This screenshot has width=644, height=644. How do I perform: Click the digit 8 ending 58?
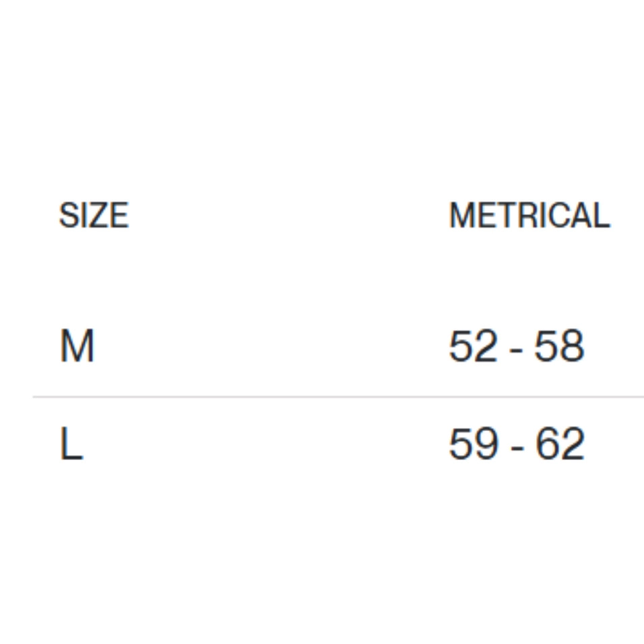coord(572,346)
